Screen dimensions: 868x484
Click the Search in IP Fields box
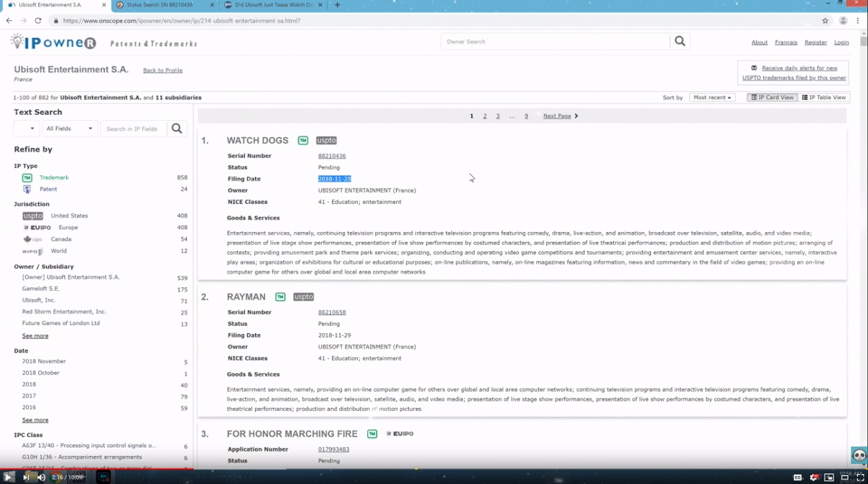(134, 129)
